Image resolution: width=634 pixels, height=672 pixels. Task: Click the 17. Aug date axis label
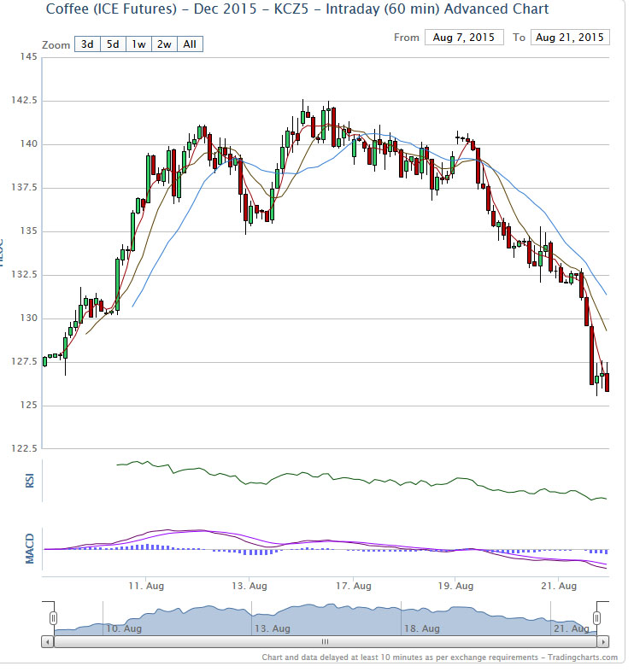pos(353,586)
